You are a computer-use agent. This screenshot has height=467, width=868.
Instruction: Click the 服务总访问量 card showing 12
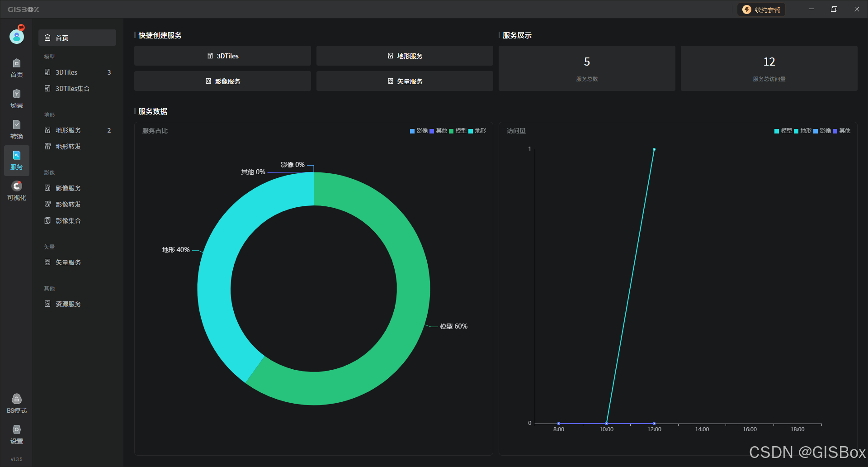(769, 68)
